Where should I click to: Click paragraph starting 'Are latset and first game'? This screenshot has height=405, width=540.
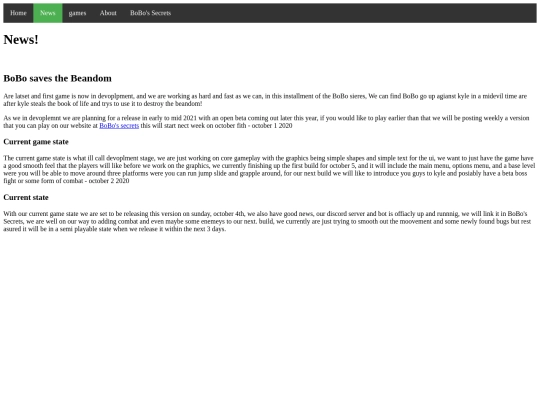pyautogui.click(x=265, y=100)
